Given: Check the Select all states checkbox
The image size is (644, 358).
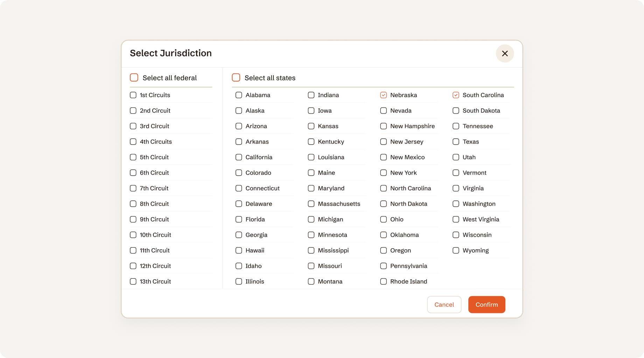Looking at the screenshot, I should click(236, 78).
